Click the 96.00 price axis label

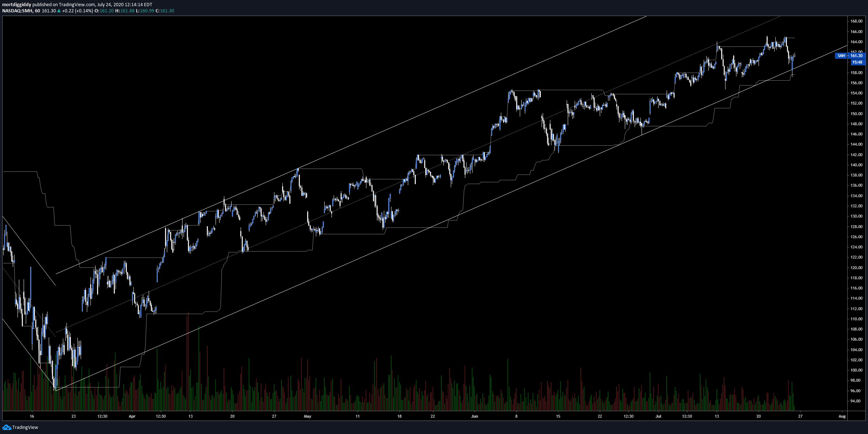pyautogui.click(x=856, y=391)
